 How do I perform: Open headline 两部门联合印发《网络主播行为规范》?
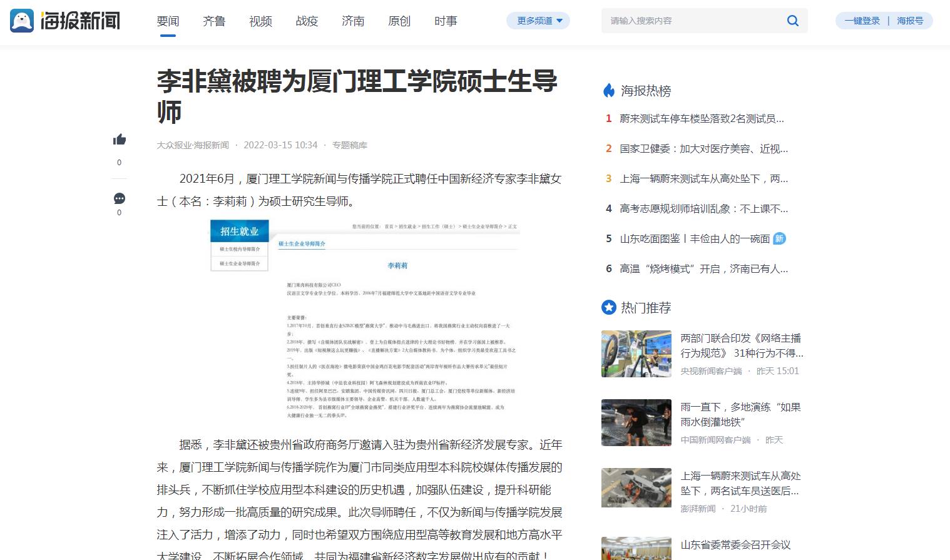pyautogui.click(x=742, y=345)
